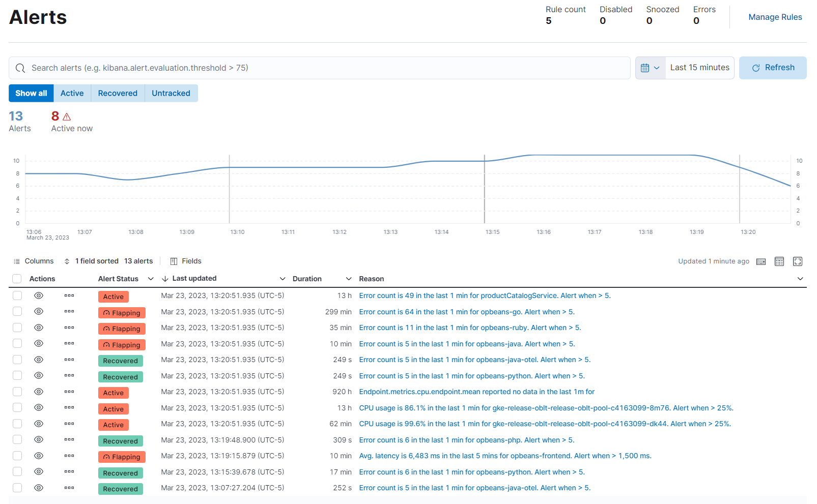Open the Duration column dropdown
The width and height of the screenshot is (817, 504).
point(349,279)
